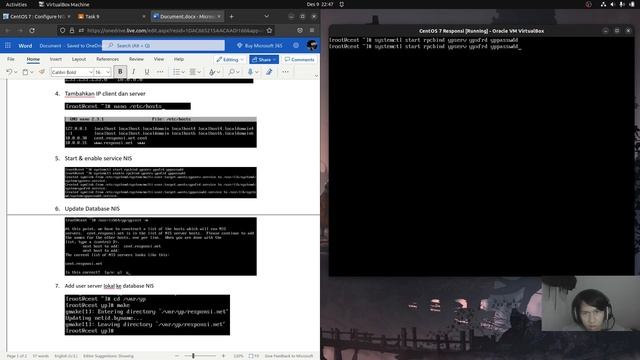Open the browser account icon in toolbar
Viewport: 640px width, 360px height.
click(300, 30)
